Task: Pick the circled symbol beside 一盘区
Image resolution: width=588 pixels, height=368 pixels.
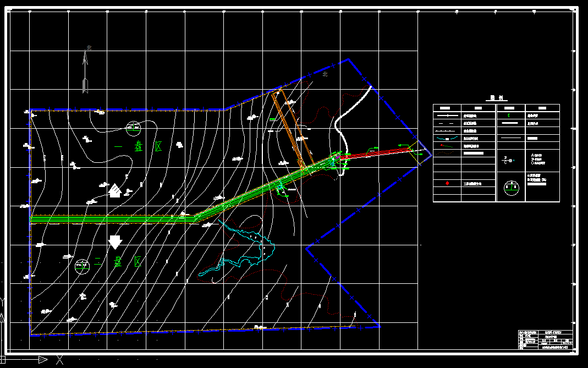Action: click(133, 129)
